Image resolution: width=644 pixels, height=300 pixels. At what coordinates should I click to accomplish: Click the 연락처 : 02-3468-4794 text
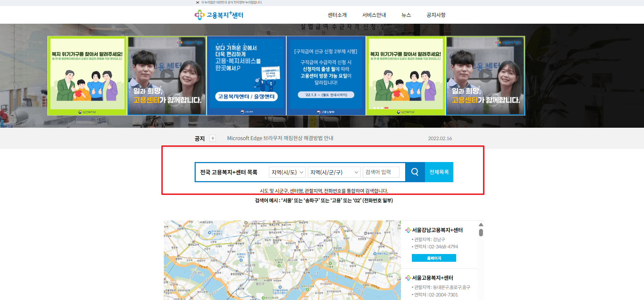(x=436, y=247)
